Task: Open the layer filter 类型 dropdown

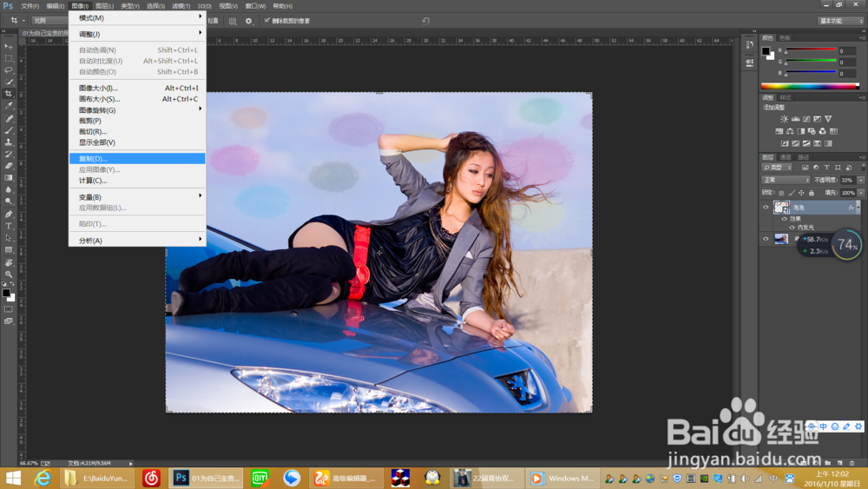Action: (777, 168)
